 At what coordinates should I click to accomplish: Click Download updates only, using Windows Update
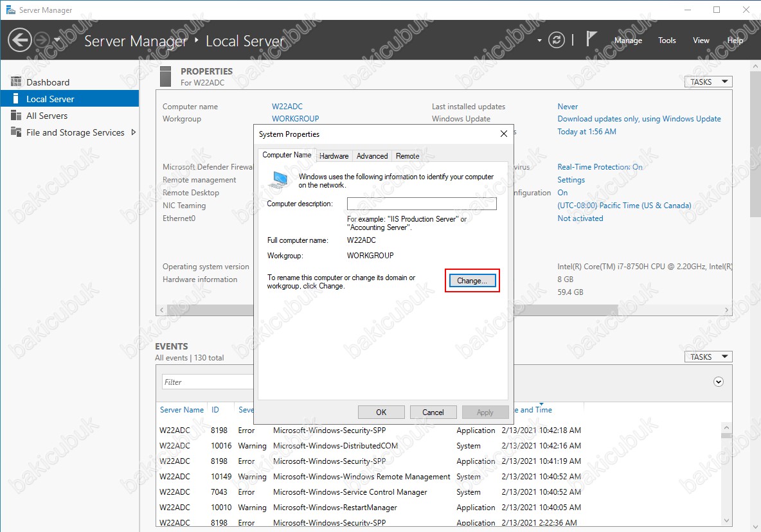coord(639,119)
